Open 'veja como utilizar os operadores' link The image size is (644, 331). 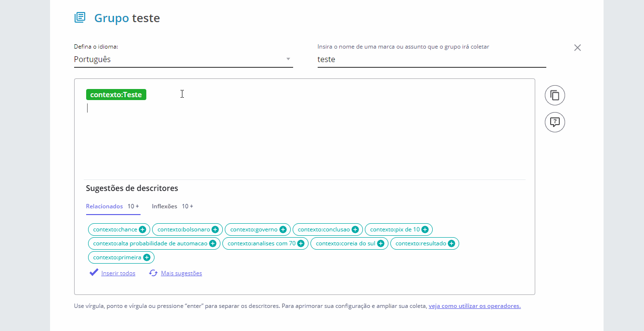tap(474, 306)
